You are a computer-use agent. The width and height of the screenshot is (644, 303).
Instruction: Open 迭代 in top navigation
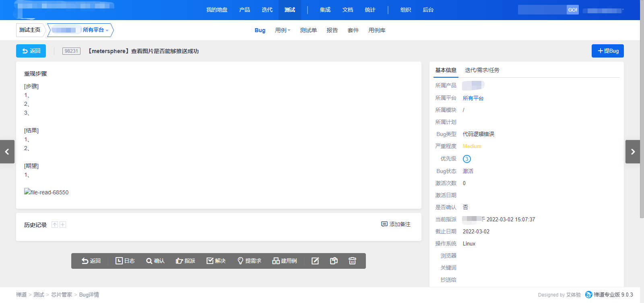click(x=267, y=10)
